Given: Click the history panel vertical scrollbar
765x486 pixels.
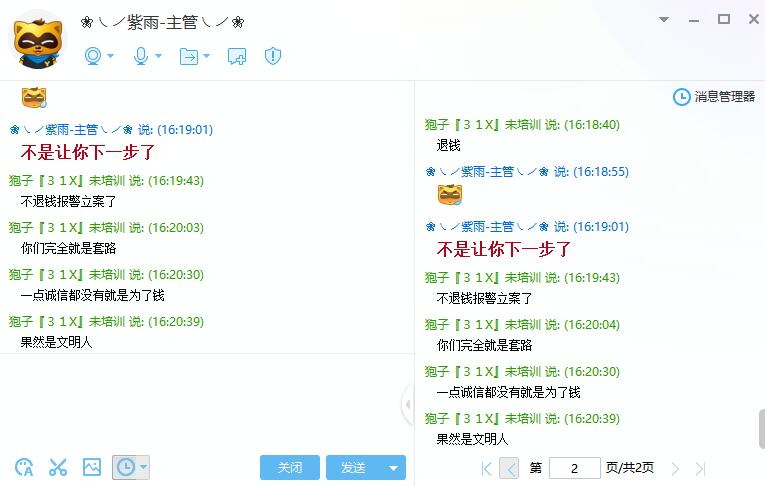Looking at the screenshot, I should coord(762,428).
